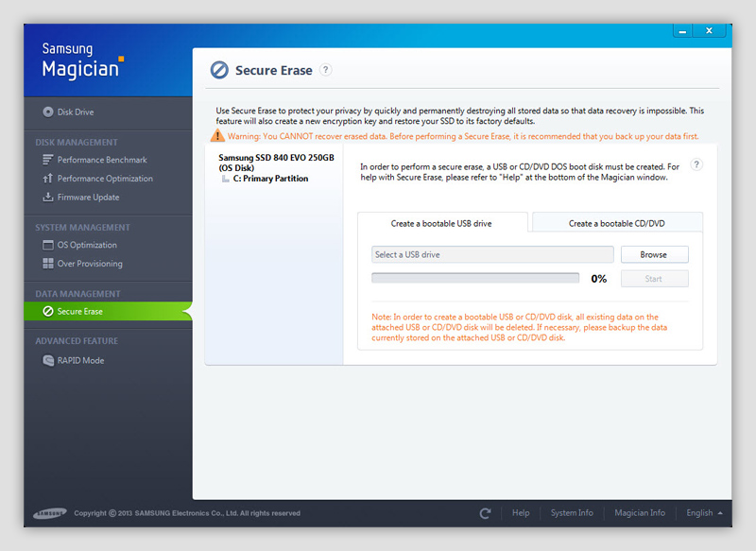756x551 pixels.
Task: Click the DATA MANAGEMENT heading
Action: [x=77, y=294]
